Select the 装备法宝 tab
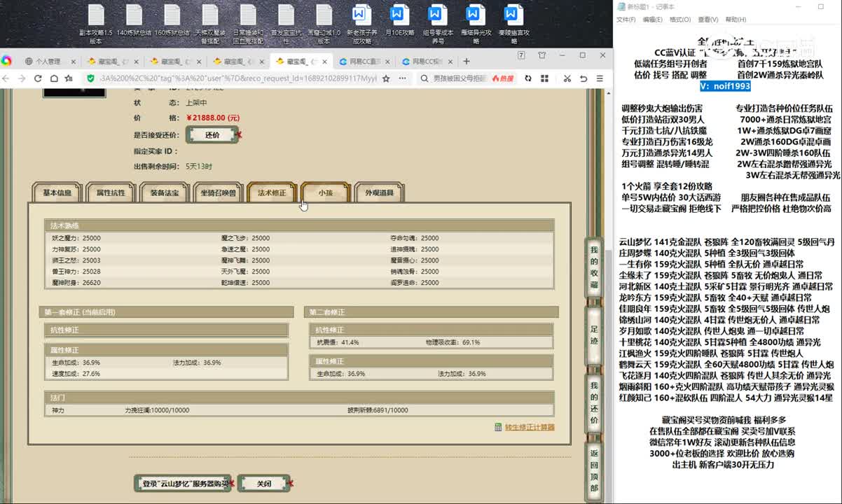 (165, 192)
